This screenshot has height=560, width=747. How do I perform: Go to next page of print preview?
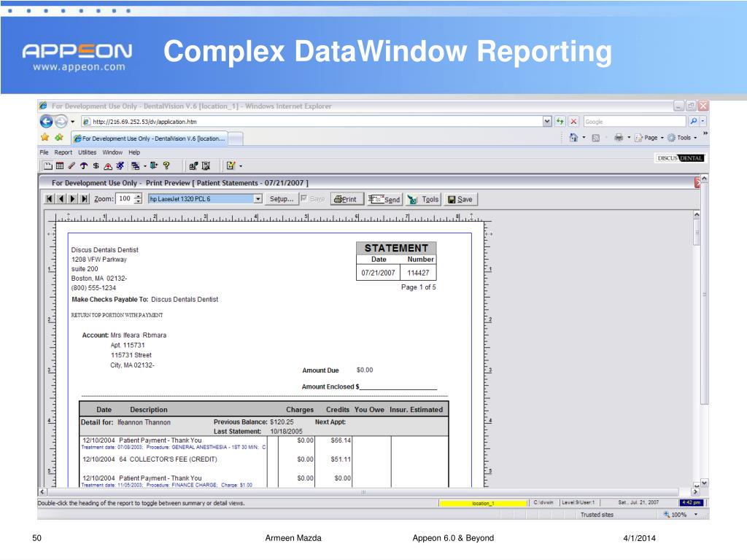click(x=72, y=198)
